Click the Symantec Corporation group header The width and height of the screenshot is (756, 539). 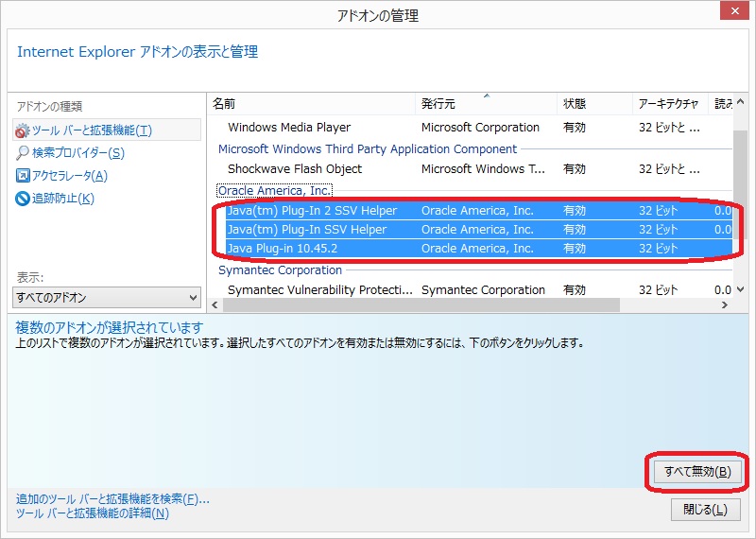click(280, 270)
